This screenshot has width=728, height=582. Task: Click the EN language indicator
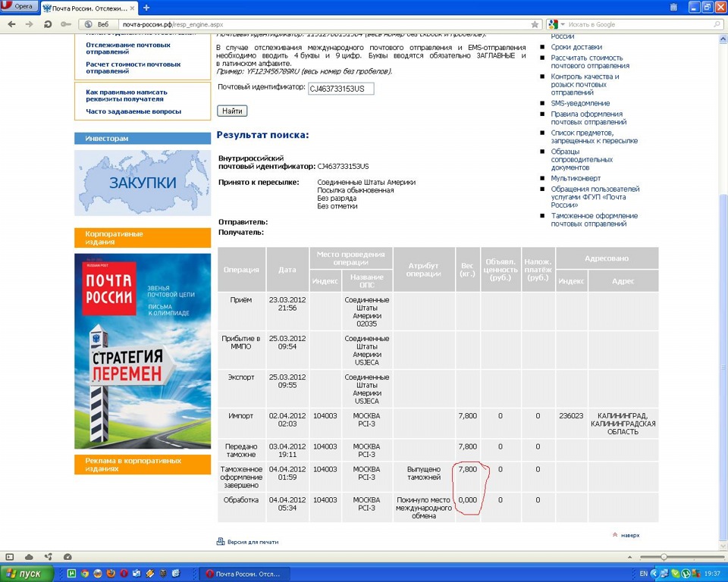643,574
